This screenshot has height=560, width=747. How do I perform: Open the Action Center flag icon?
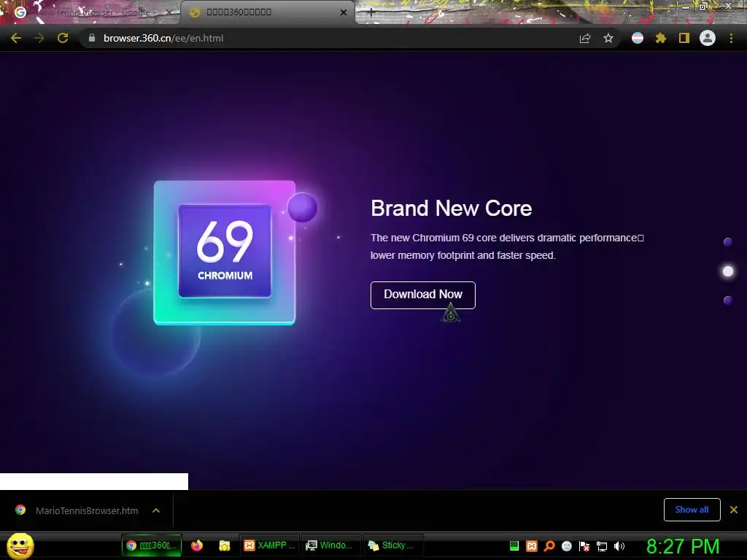pyautogui.click(x=584, y=546)
